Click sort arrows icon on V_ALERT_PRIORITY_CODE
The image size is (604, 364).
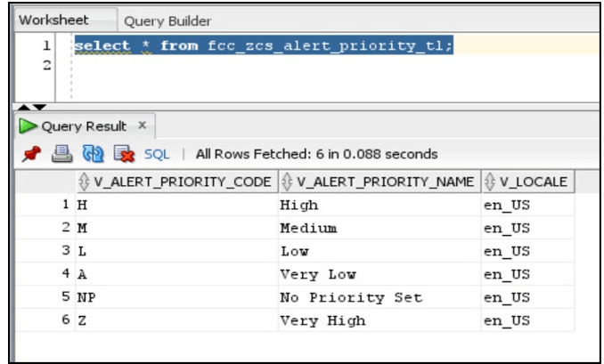84,182
